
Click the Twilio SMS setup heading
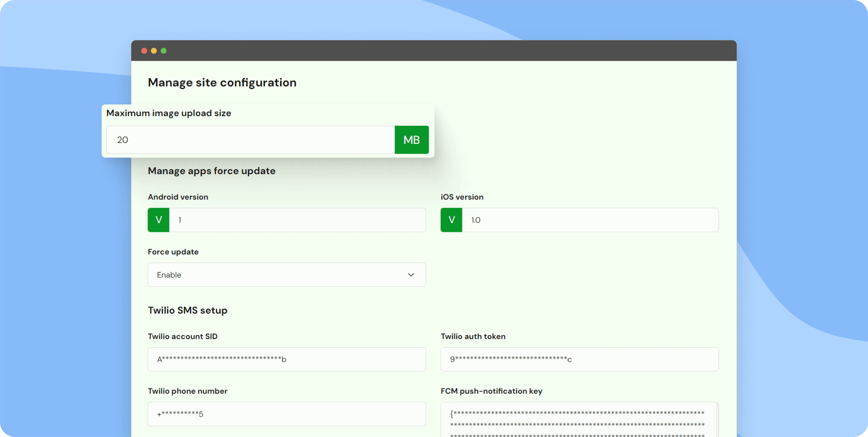[188, 310]
